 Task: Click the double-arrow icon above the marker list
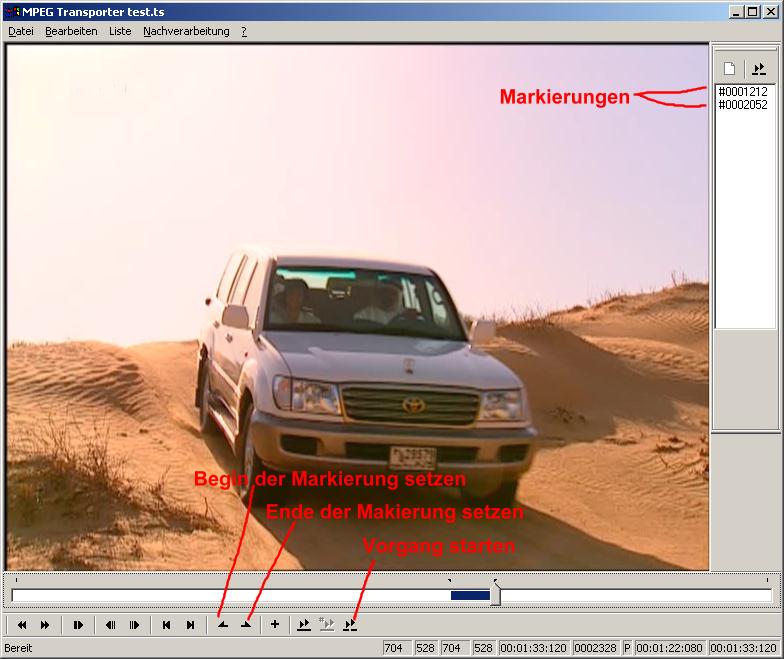pos(758,69)
